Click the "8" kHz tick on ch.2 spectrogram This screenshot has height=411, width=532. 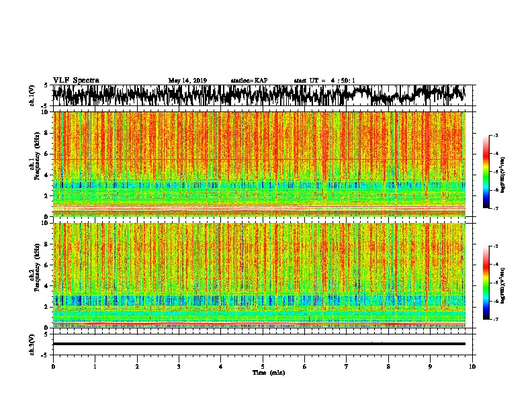[46, 244]
